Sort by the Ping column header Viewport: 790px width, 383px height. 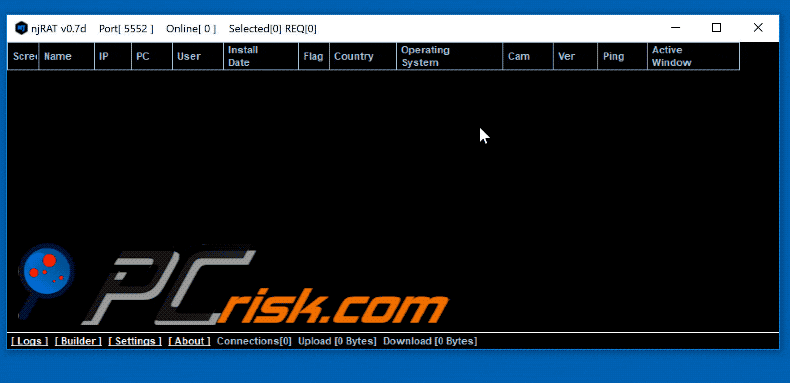[x=622, y=56]
